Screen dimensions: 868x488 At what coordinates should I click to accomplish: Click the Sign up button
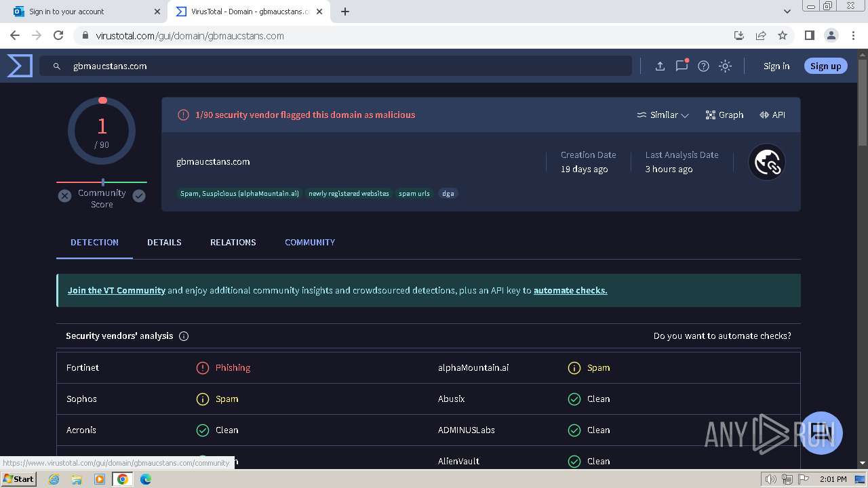tap(825, 66)
